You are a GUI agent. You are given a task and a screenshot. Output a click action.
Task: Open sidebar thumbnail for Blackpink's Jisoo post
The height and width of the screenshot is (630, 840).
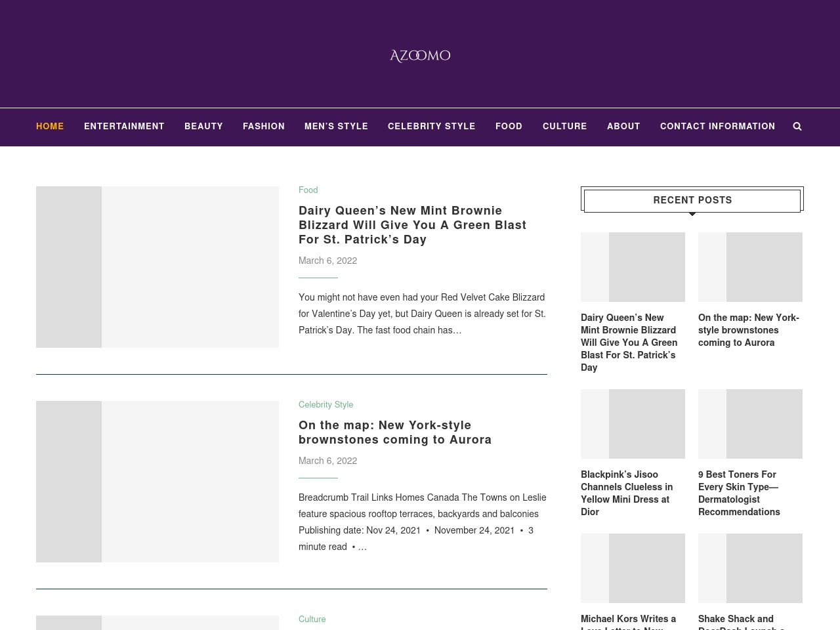tap(633, 424)
